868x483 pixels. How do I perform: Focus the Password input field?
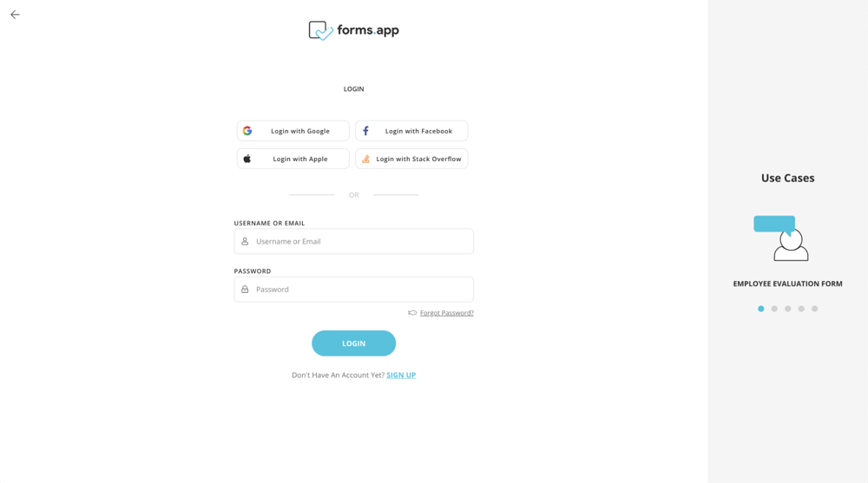tap(360, 290)
